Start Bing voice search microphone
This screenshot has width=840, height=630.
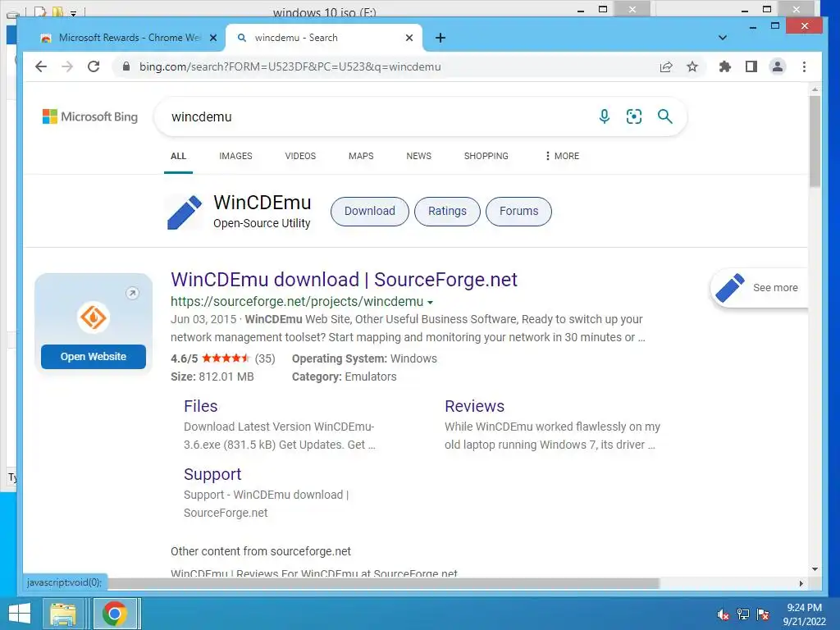(605, 116)
